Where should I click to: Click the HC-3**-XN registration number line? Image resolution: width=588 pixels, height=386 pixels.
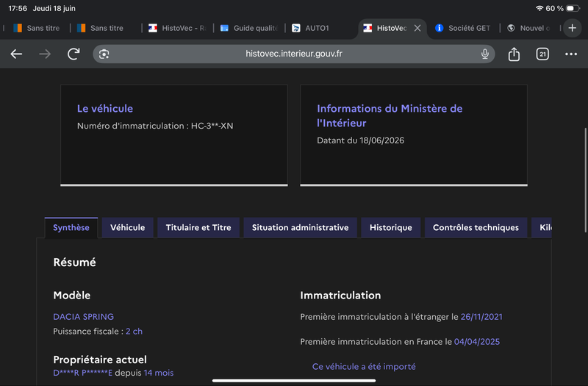pos(155,126)
